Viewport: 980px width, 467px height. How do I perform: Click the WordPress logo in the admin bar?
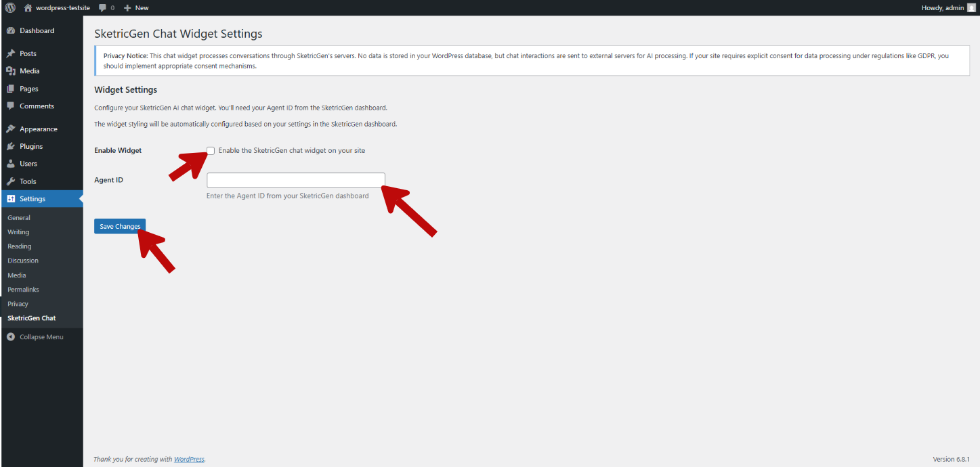point(9,7)
